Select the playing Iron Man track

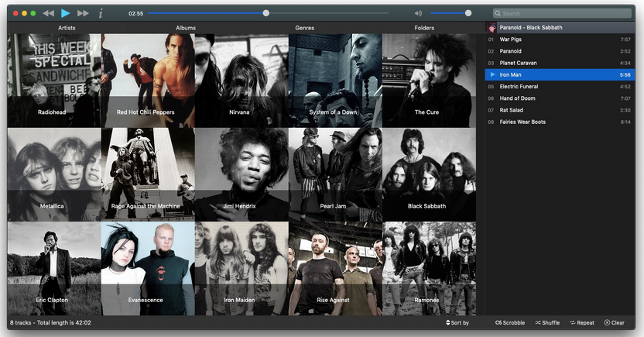pos(560,75)
